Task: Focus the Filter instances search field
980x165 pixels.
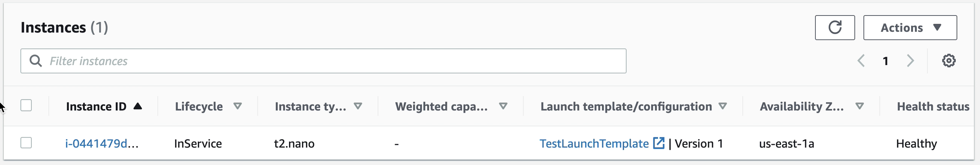Action: pos(324,61)
